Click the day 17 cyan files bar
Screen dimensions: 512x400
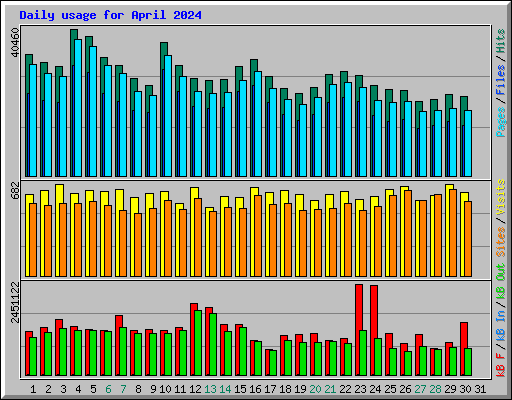click(273, 132)
